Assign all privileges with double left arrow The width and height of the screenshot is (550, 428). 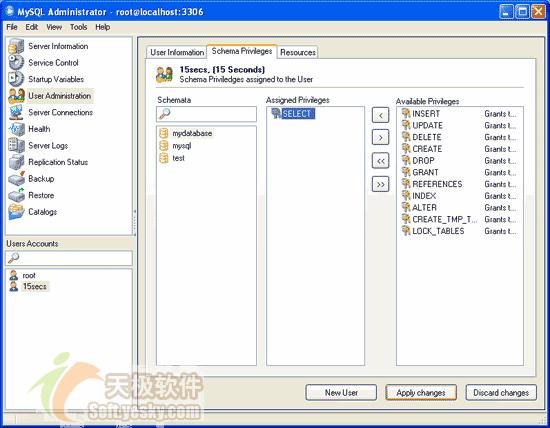pyautogui.click(x=381, y=161)
